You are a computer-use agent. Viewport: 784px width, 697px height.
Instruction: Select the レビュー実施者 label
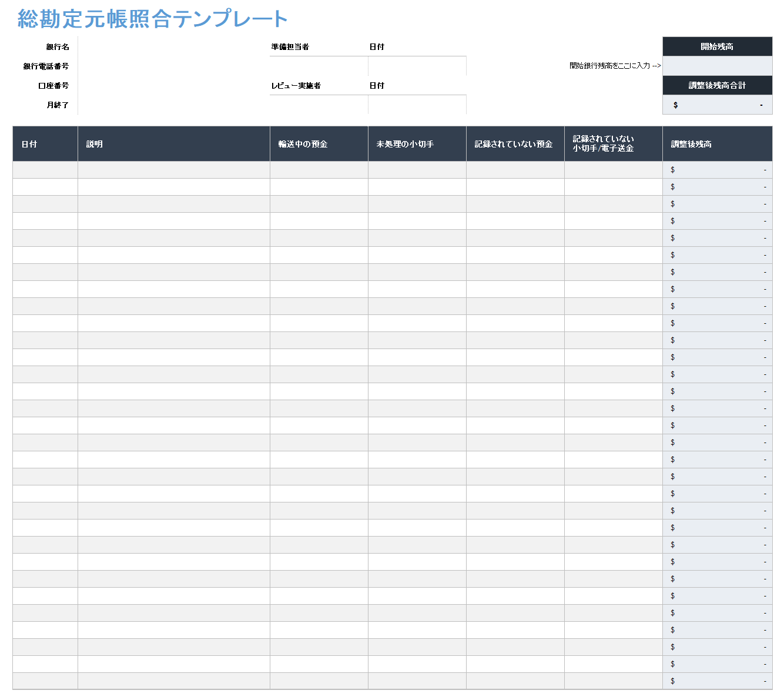coord(296,86)
